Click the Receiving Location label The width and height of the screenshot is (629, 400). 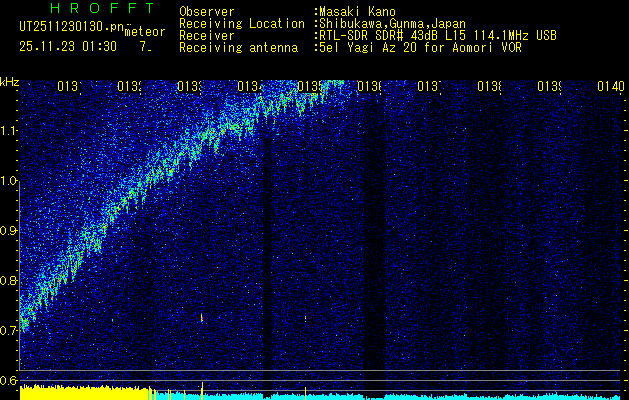[x=242, y=24]
